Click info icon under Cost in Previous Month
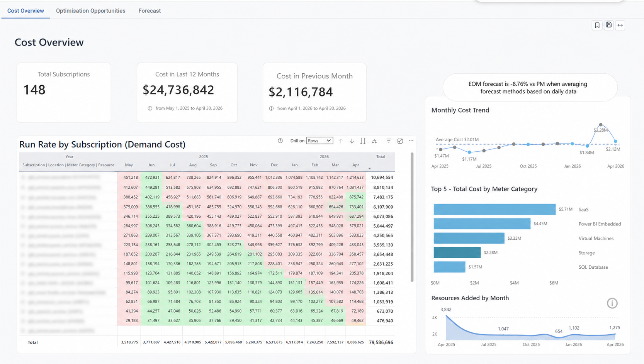This screenshot has width=644, height=364. tap(271, 108)
